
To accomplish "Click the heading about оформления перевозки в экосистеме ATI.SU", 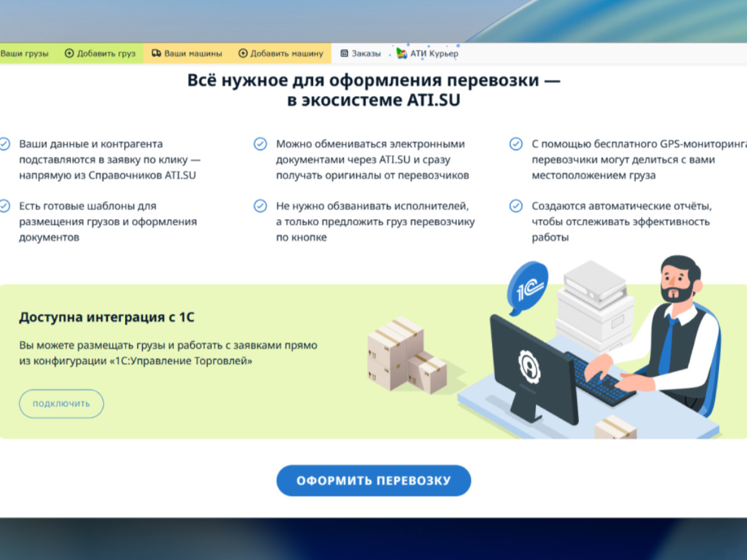I will [x=374, y=90].
